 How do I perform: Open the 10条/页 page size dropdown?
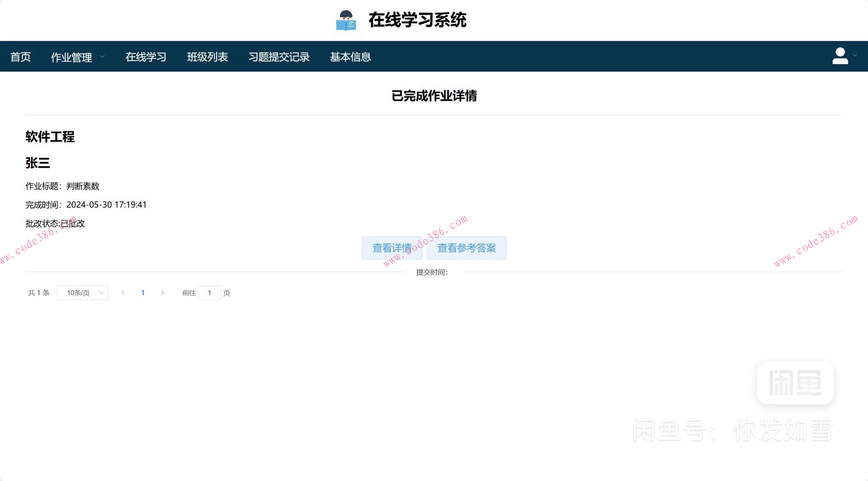pyautogui.click(x=82, y=293)
